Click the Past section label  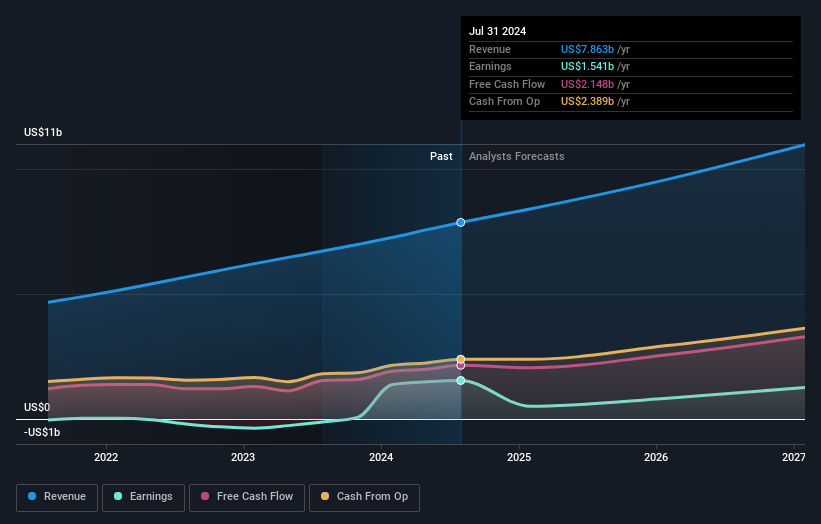point(441,156)
